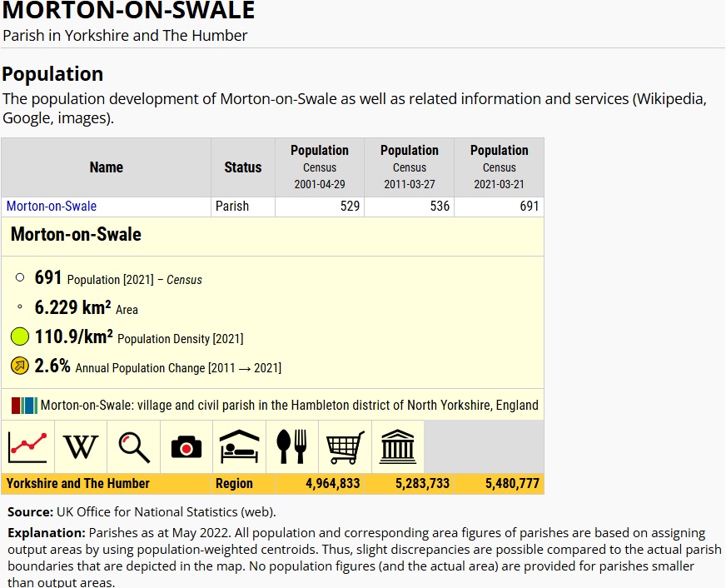The image size is (726, 588).
Task: Click the magnifying glass search icon
Action: coord(134,447)
